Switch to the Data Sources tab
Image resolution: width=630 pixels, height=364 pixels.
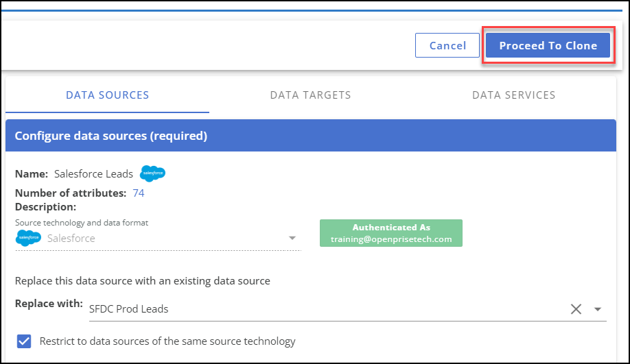107,95
